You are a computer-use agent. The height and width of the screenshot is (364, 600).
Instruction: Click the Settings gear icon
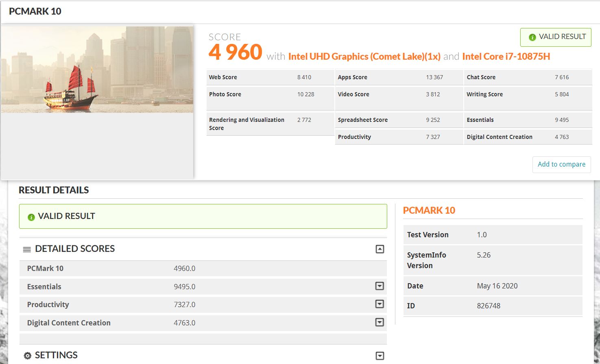[27, 356]
